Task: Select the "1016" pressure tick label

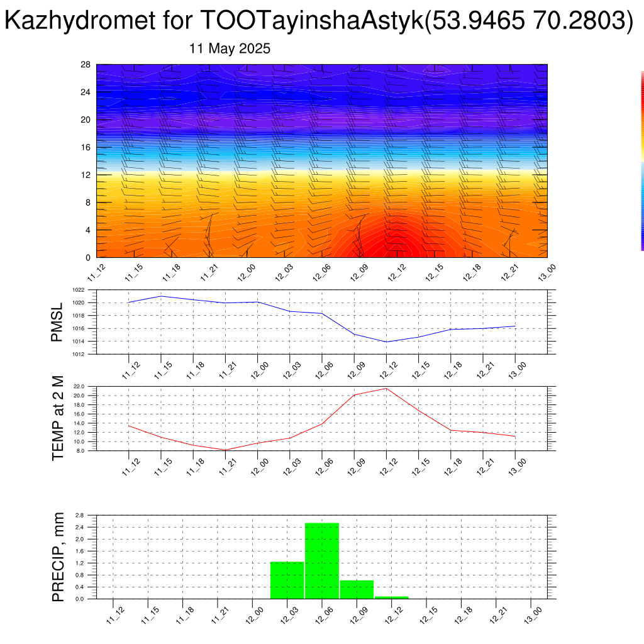Action: point(79,328)
